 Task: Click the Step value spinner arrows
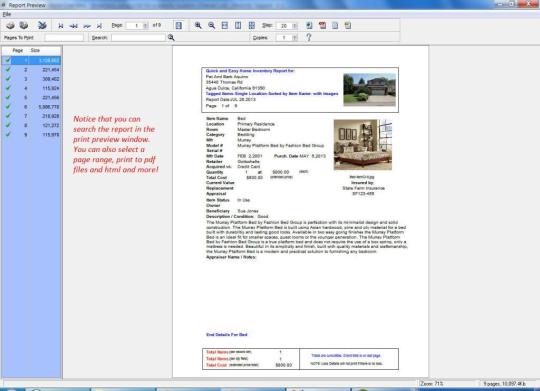click(294, 25)
